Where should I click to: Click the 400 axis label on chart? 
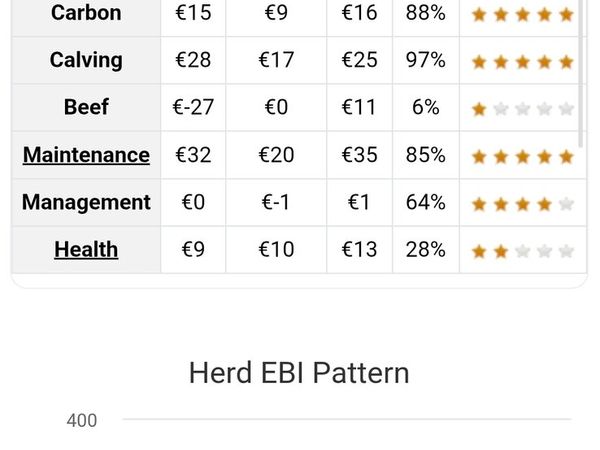click(82, 421)
